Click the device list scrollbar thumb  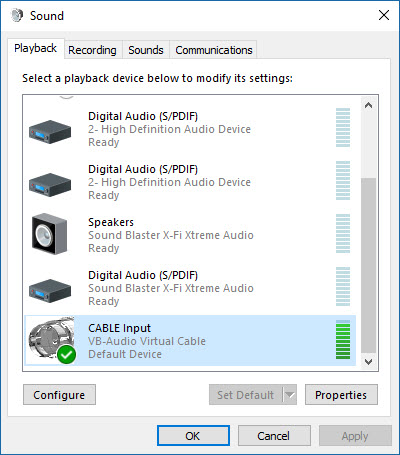point(368,265)
